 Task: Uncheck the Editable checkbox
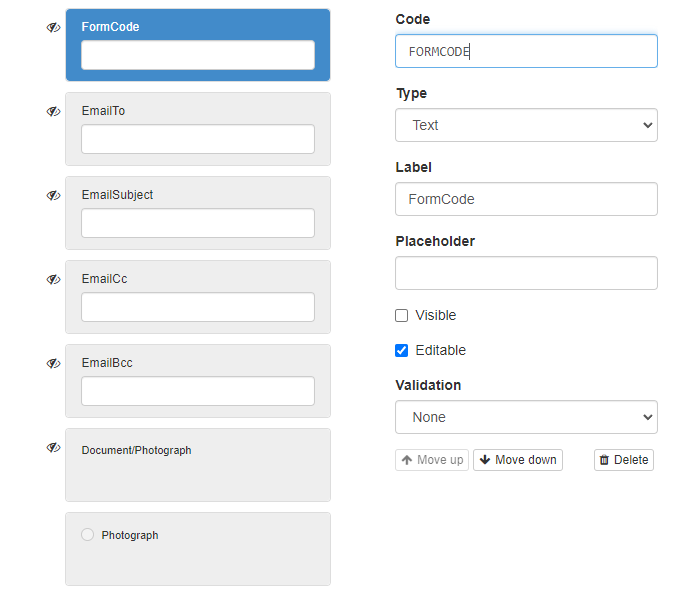point(401,350)
